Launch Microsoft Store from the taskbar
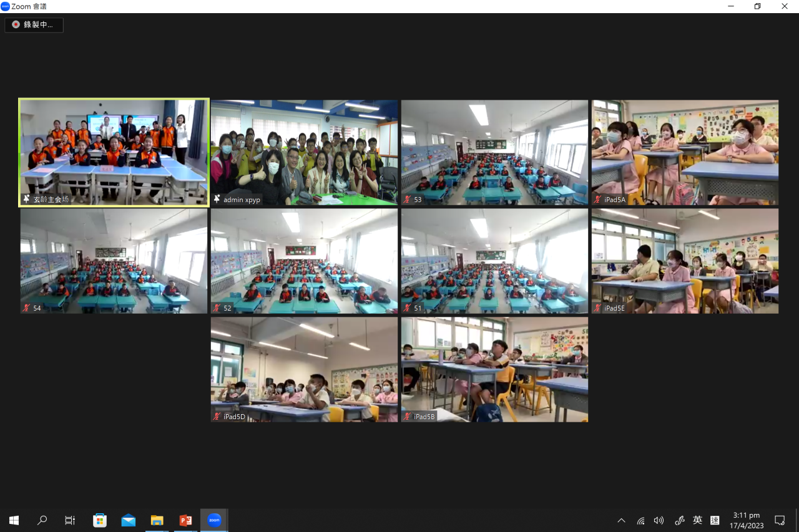Viewport: 799px width, 532px height. pyautogui.click(x=99, y=520)
